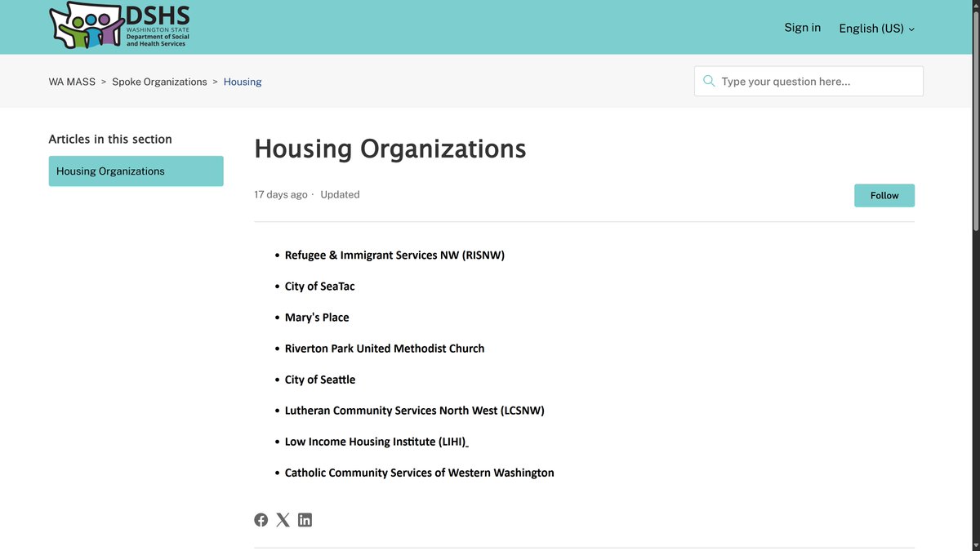This screenshot has height=551, width=980.
Task: Click the Housing Organizations page heading
Action: click(390, 149)
